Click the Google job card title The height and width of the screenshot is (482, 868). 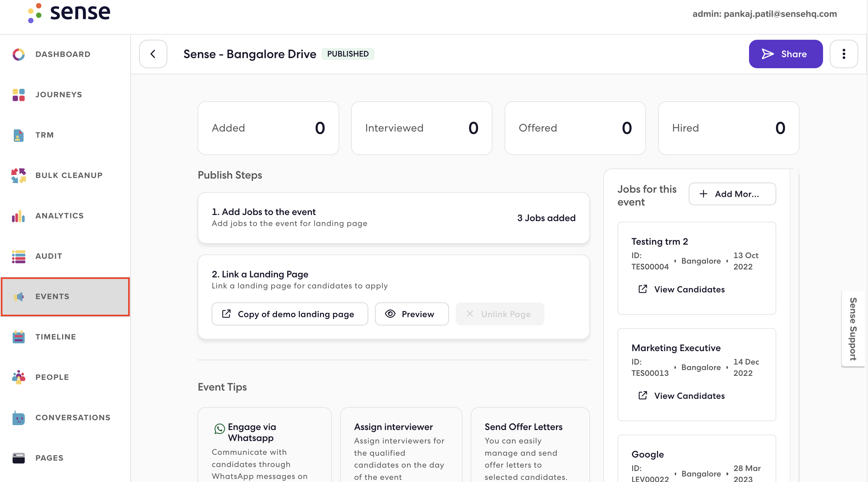point(647,454)
